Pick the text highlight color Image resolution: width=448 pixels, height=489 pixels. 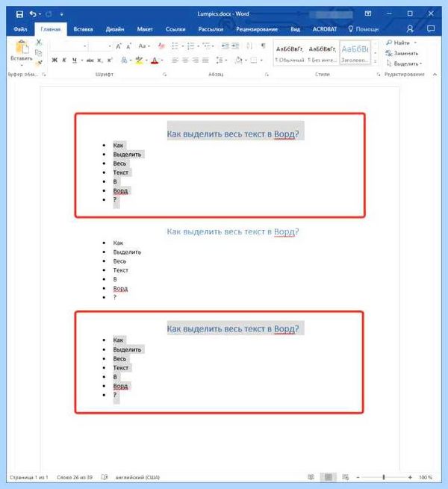(x=139, y=60)
